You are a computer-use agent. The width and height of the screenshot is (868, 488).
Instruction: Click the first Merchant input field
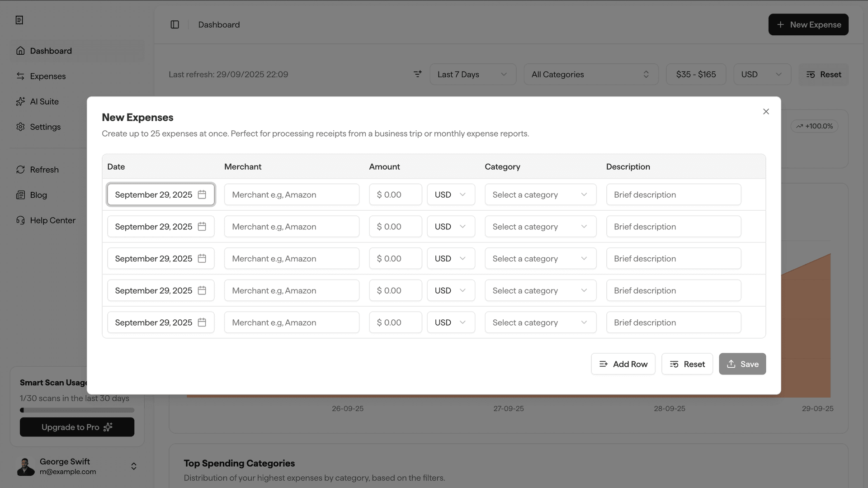click(x=292, y=194)
